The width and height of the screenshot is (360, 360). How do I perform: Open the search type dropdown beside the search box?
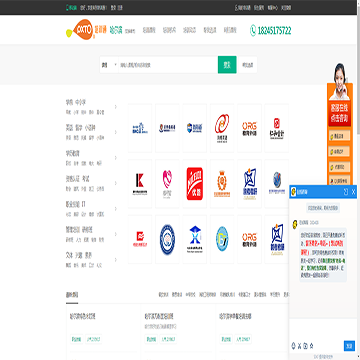[x=109, y=65]
